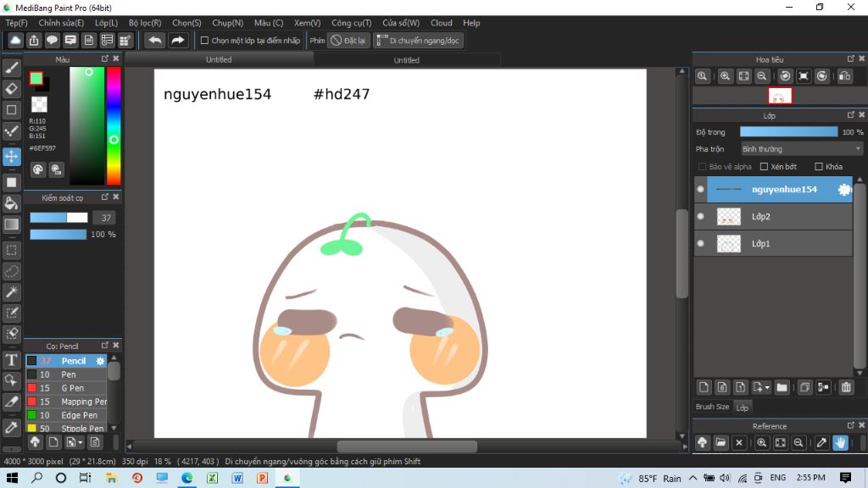Select the Brush tool in left toolbar

[x=12, y=68]
